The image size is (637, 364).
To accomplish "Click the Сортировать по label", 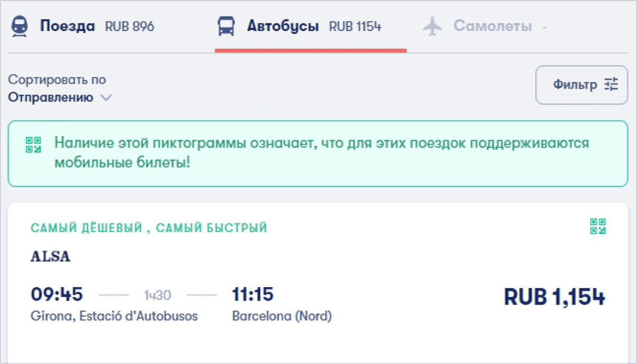I will 57,80.
